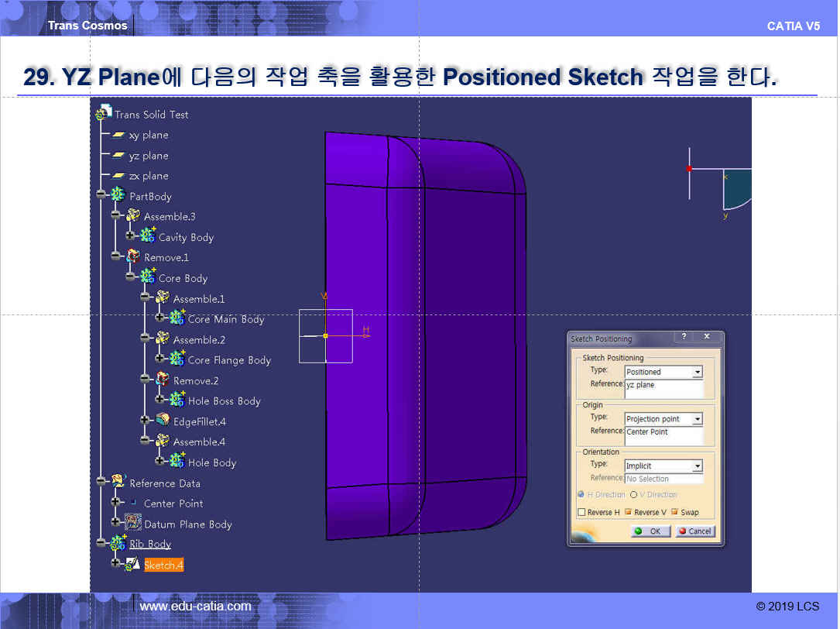The height and width of the screenshot is (629, 840).
Task: Toggle the Reverse V checkbox
Action: click(628, 512)
